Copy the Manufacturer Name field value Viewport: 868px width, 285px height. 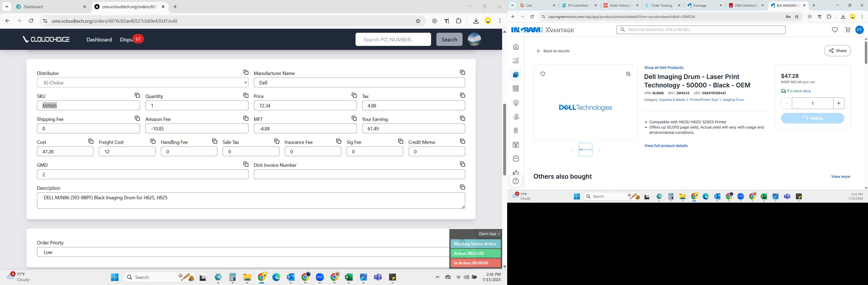pos(462,72)
